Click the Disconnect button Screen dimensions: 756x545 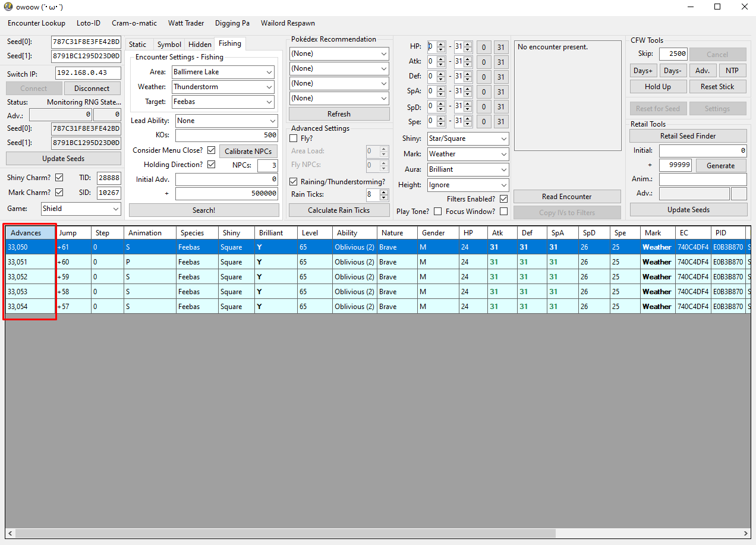92,89
